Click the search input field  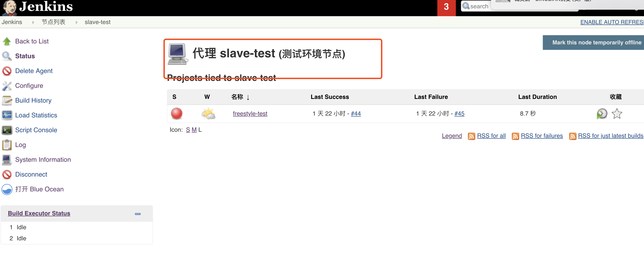[479, 6]
